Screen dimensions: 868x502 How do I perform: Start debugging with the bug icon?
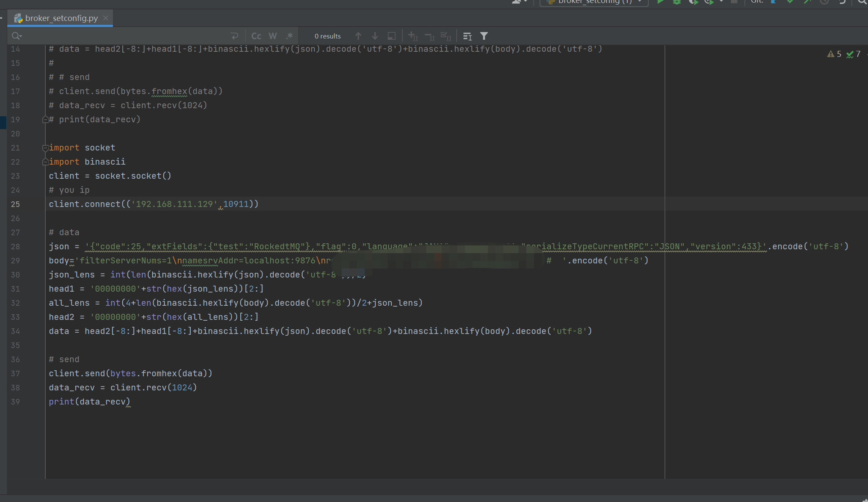pyautogui.click(x=676, y=2)
